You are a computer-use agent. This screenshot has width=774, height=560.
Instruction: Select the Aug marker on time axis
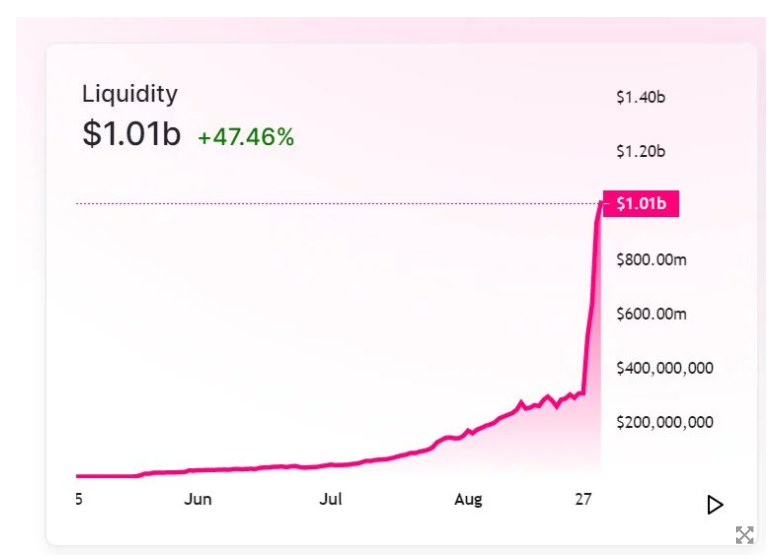(x=468, y=499)
